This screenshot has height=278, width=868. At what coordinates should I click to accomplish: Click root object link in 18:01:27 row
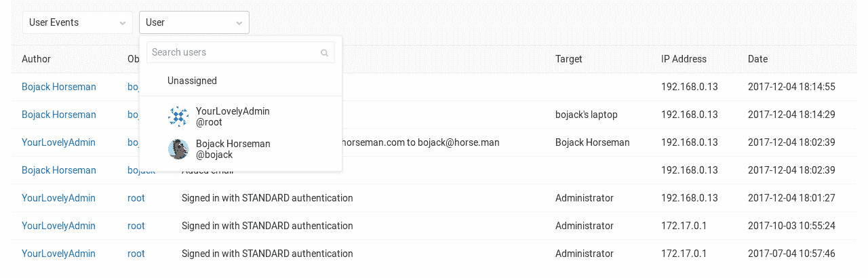click(136, 198)
